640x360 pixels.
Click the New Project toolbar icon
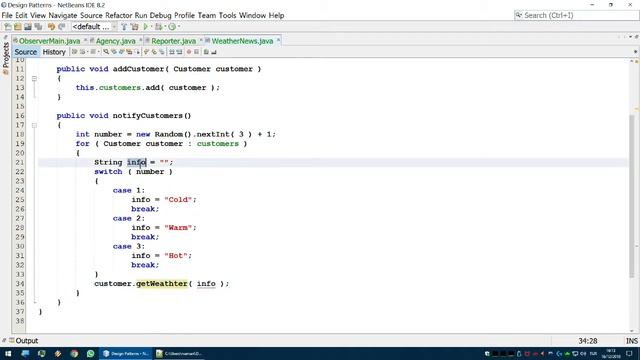(x=18, y=27)
